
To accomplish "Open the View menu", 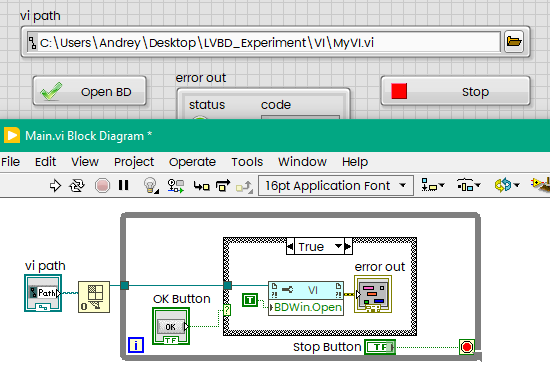I will 85,162.
